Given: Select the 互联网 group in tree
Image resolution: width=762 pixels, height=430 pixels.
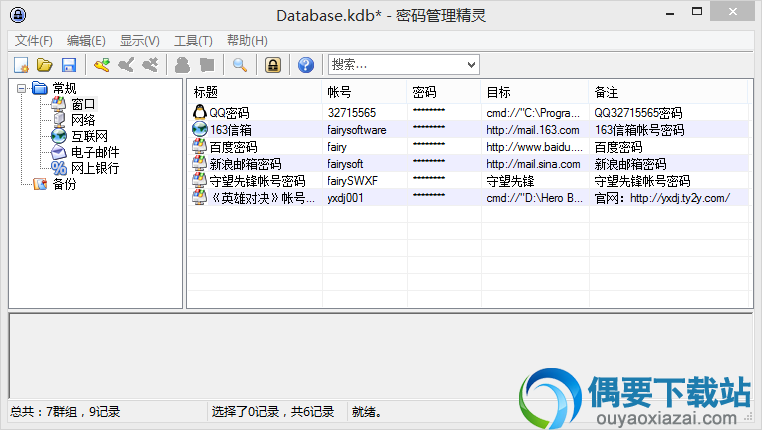Looking at the screenshot, I should tap(89, 136).
